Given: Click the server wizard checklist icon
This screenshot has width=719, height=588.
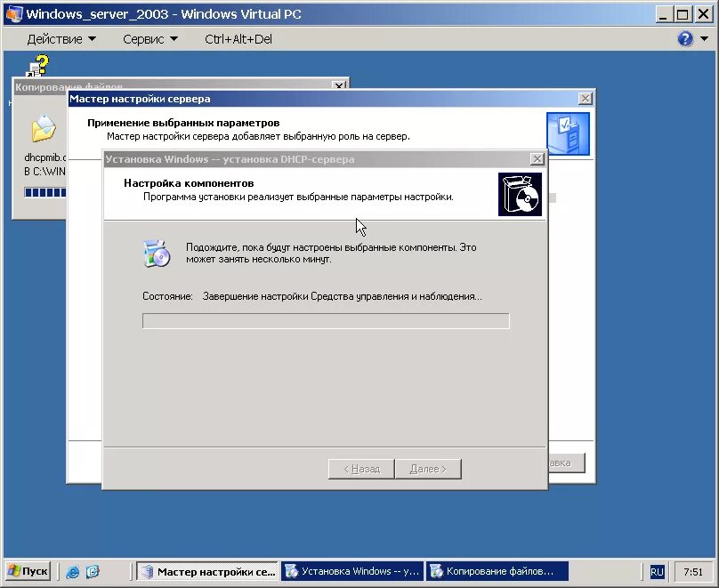Looking at the screenshot, I should (x=568, y=133).
